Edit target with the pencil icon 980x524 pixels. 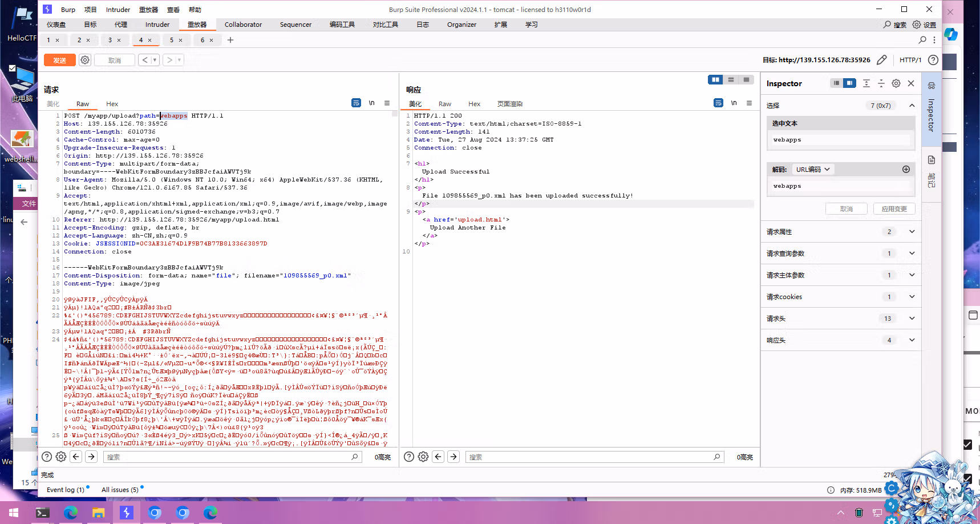point(882,60)
